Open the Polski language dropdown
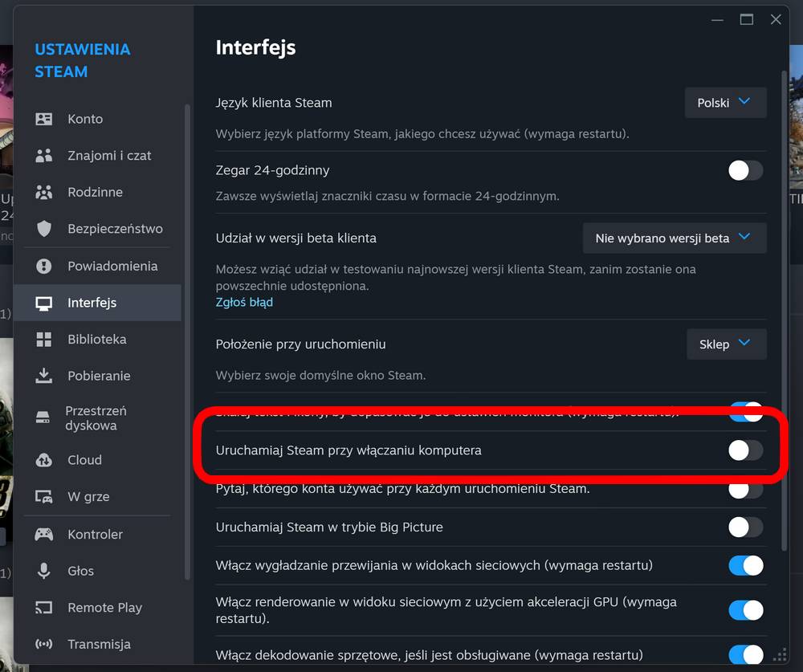803x672 pixels. (726, 103)
